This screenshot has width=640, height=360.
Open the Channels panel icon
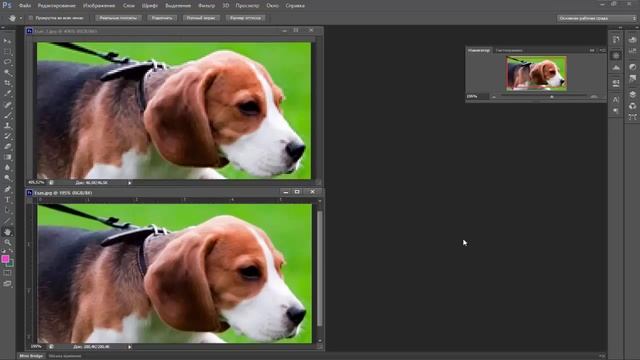(x=633, y=106)
